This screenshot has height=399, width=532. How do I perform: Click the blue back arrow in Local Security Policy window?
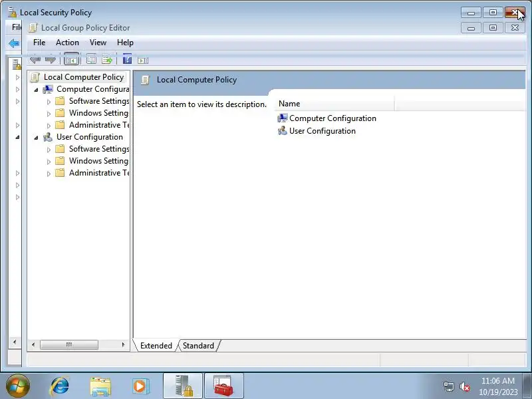[13, 43]
